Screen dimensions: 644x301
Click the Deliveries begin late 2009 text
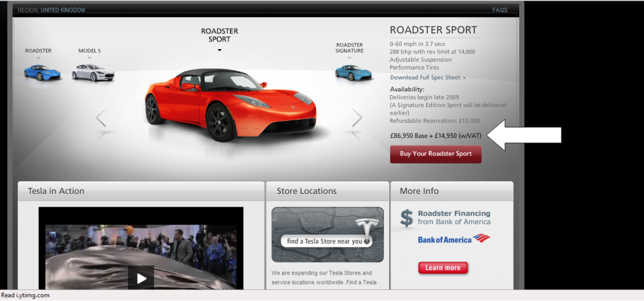(x=424, y=98)
